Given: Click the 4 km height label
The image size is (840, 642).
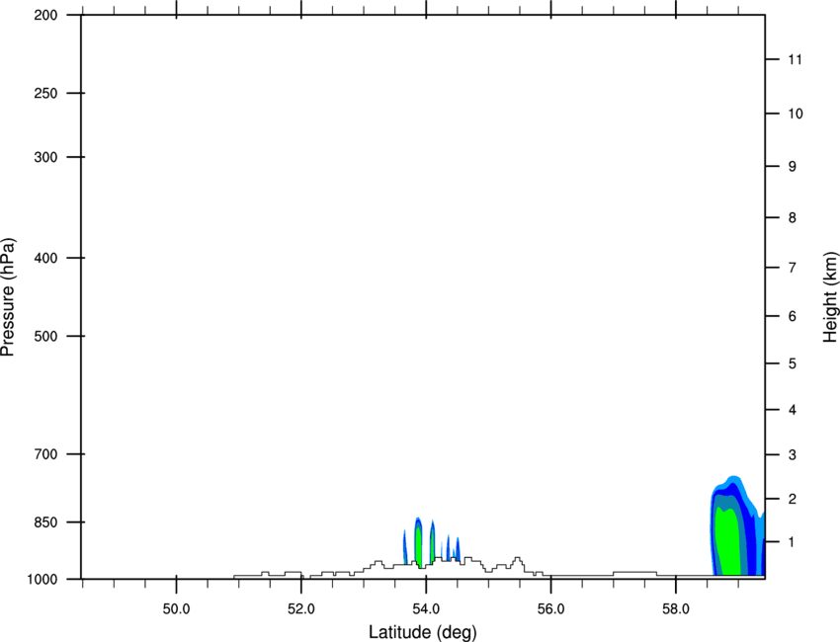Looking at the screenshot, I should point(793,410).
